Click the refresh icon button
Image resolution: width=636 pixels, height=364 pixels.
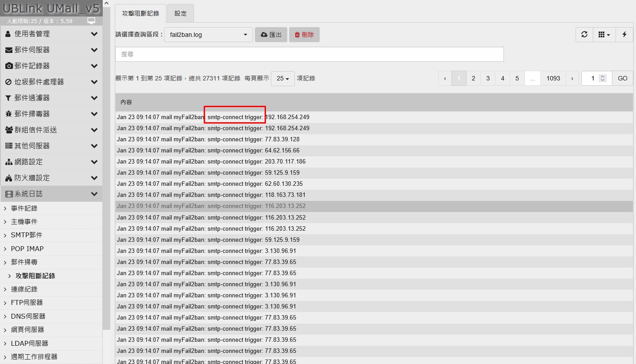(x=584, y=35)
